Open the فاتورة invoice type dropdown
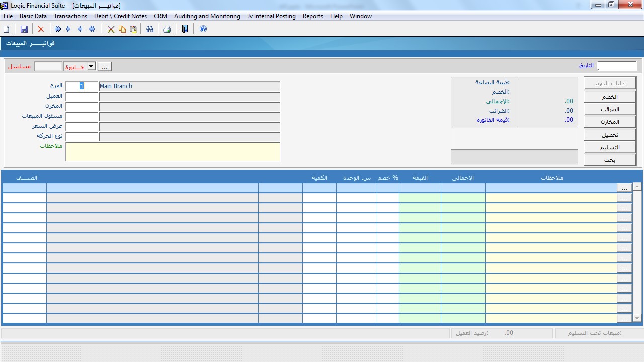Viewport: 644px width, 362px height. coord(91,66)
